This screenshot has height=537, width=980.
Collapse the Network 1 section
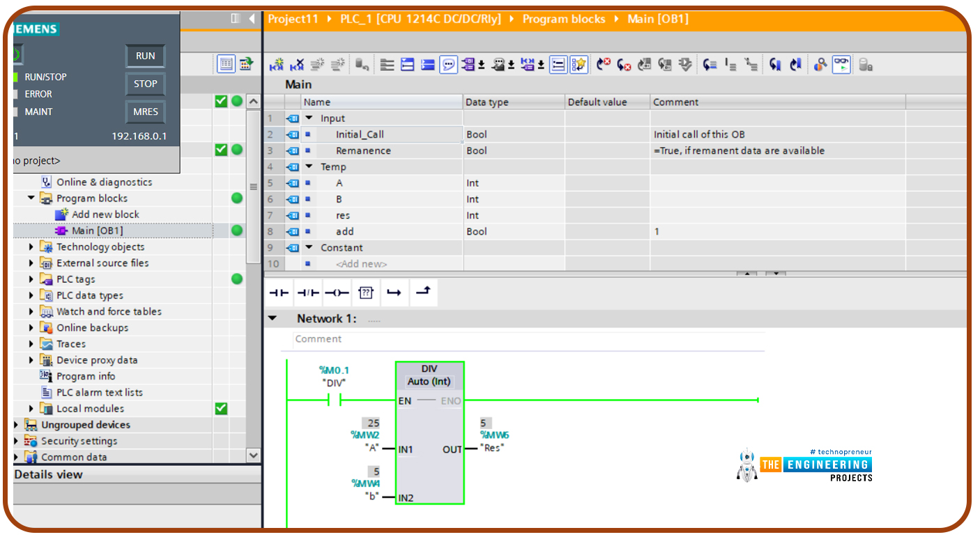(273, 318)
